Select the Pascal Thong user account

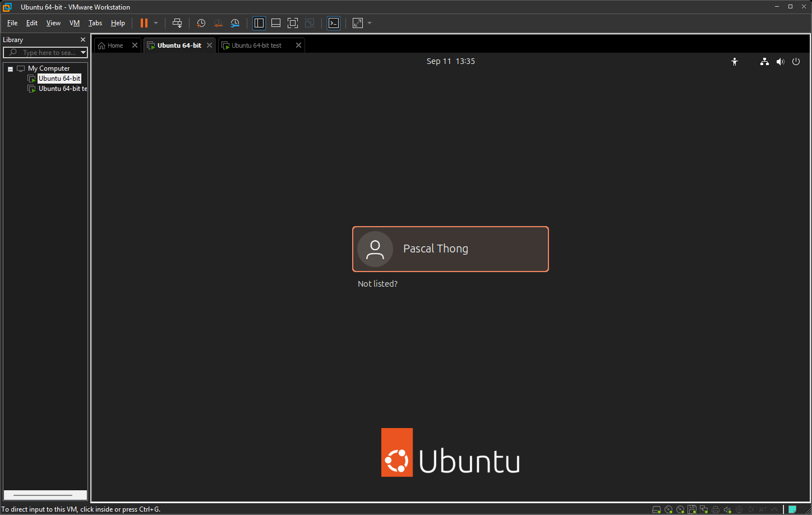450,249
